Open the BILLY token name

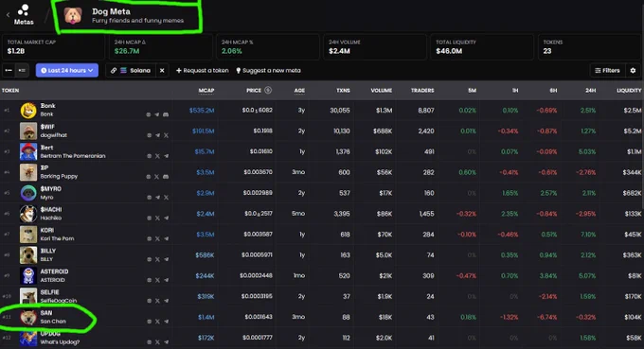click(48, 251)
